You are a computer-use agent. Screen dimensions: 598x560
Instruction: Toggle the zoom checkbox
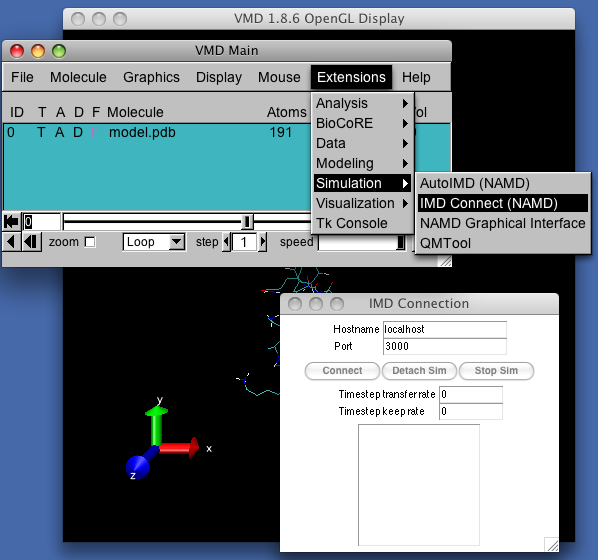click(90, 242)
